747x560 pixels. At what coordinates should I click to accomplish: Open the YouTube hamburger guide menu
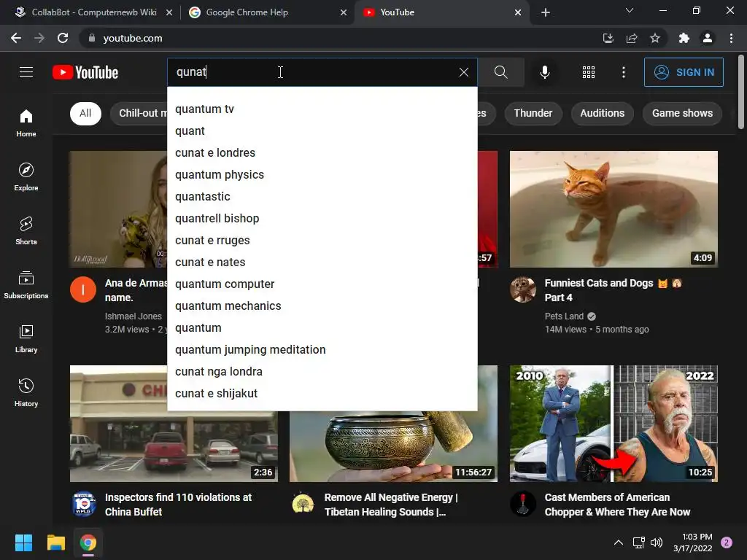pos(26,72)
